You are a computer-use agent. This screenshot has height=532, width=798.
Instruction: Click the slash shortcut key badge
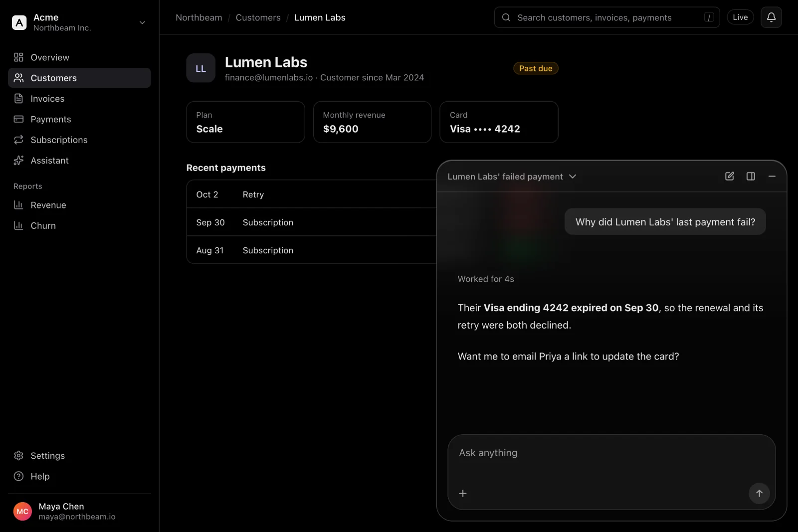click(x=709, y=17)
